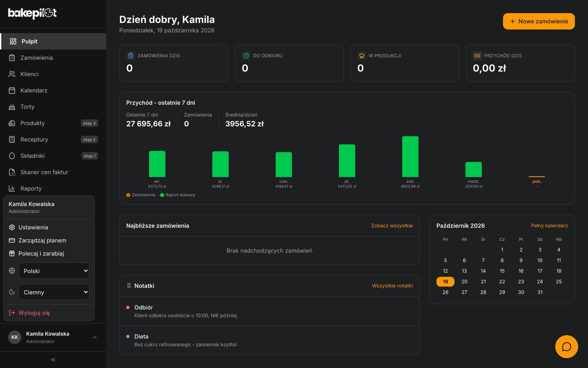This screenshot has height=368, width=588.
Task: Open the Ciemny theme dropdown
Action: pyautogui.click(x=54, y=292)
